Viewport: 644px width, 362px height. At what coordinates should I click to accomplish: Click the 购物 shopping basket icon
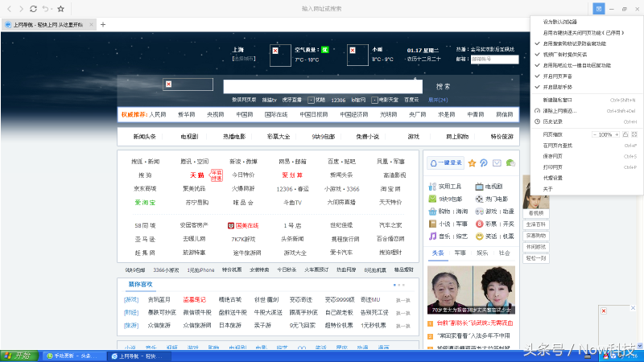coord(432,212)
